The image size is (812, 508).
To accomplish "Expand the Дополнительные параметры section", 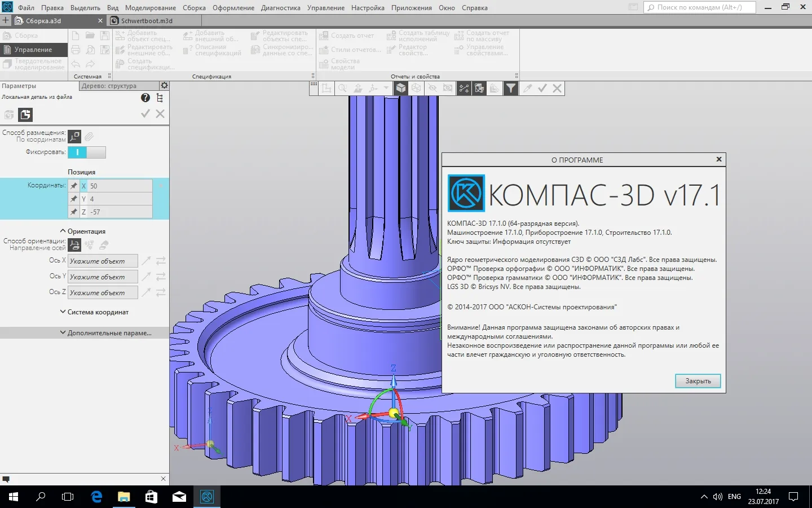I will [x=105, y=333].
